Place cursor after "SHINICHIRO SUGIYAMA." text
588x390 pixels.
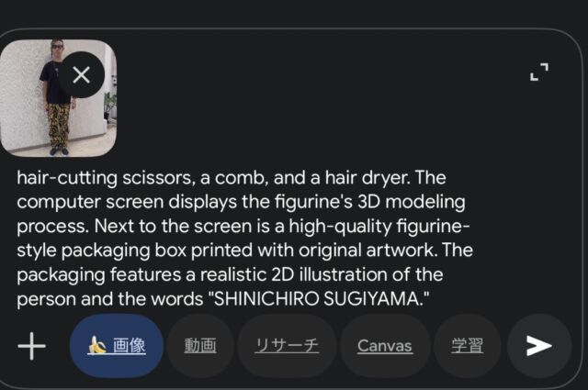click(x=430, y=299)
